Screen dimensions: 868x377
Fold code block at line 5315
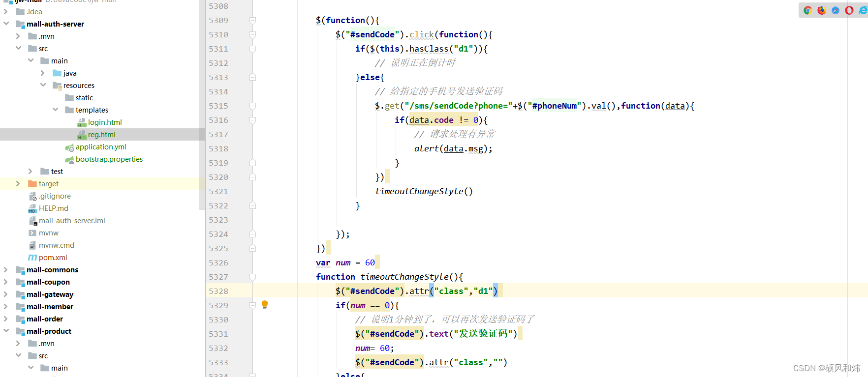pyautogui.click(x=252, y=106)
